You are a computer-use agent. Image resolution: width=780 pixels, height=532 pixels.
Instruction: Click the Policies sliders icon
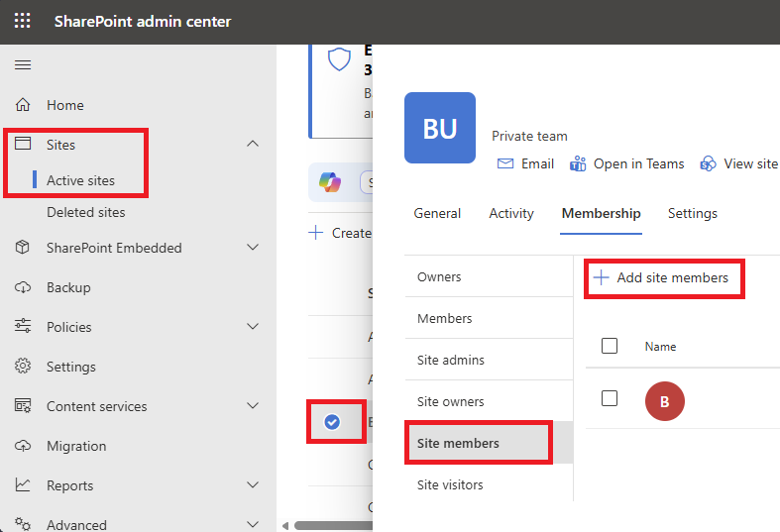(x=23, y=326)
